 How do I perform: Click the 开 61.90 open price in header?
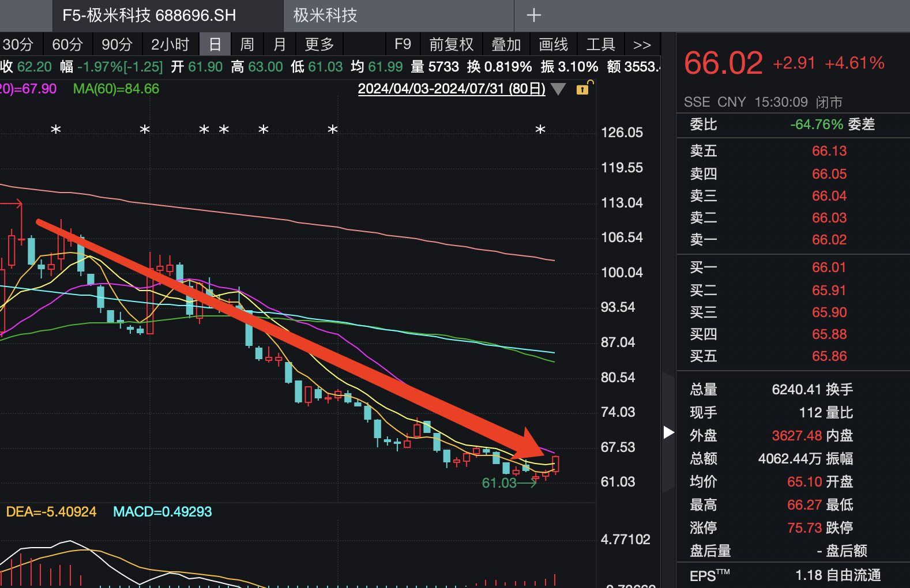click(x=197, y=67)
